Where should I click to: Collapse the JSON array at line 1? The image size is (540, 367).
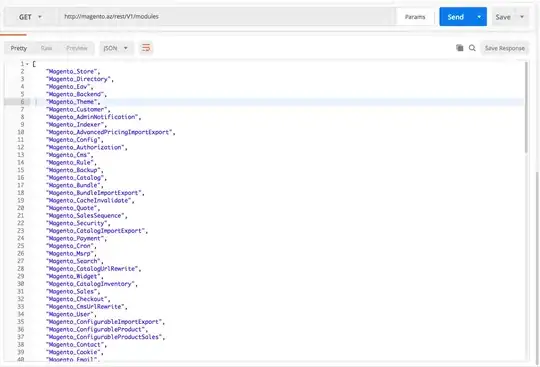(x=27, y=64)
